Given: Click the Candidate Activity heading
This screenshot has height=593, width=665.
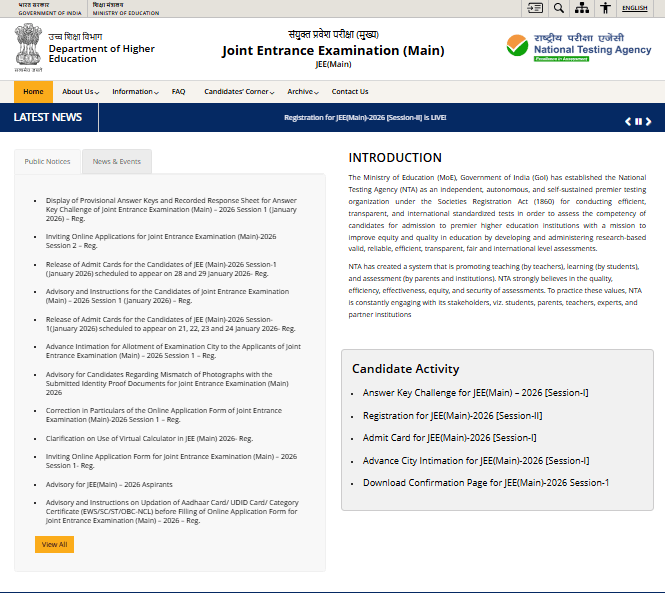Looking at the screenshot, I should point(405,369).
